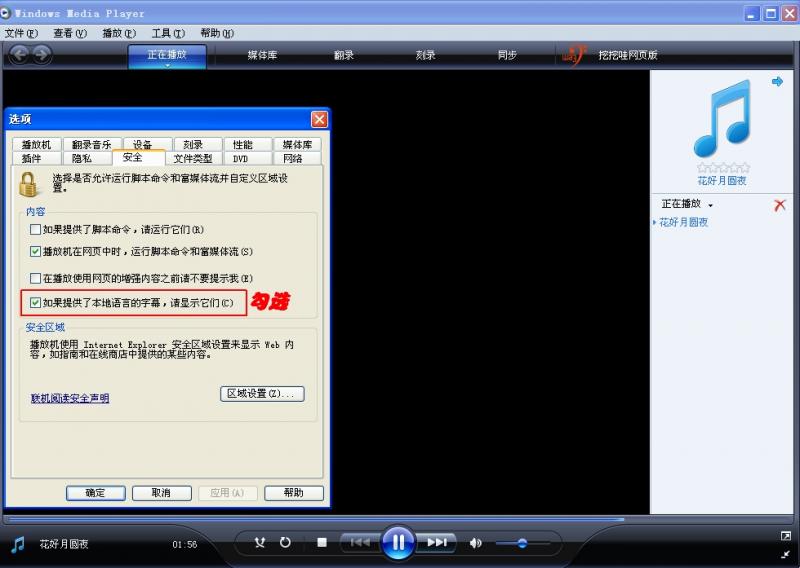Expand the 正在播放 playlist dropdown
Viewport: 800px width, 568px height.
pos(710,205)
